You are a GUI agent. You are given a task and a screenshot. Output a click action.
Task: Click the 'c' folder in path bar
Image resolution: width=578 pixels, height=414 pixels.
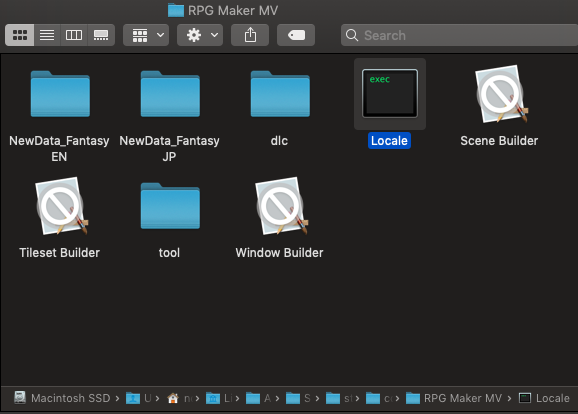tap(379, 398)
